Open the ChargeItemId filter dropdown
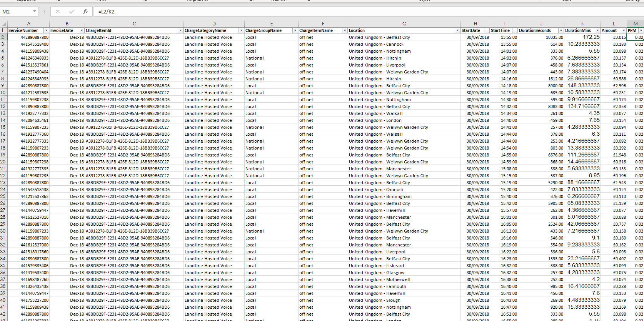This screenshot has height=321, width=644. pos(180,30)
